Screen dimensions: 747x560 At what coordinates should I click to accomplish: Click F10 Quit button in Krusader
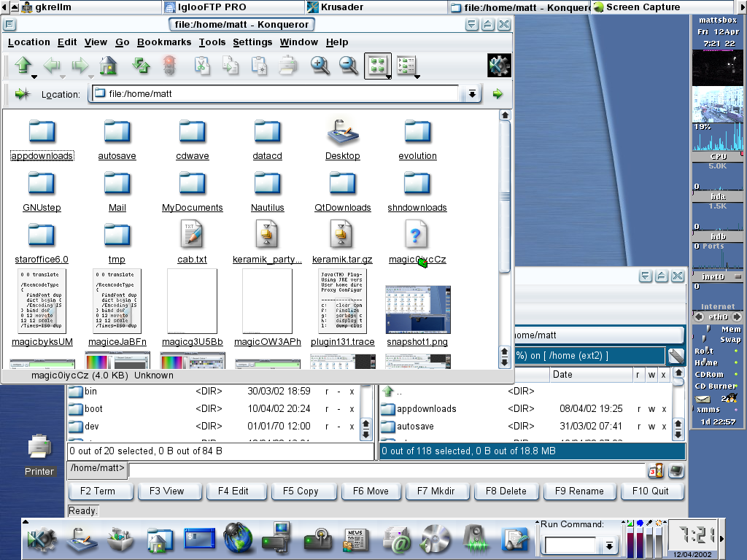[651, 491]
